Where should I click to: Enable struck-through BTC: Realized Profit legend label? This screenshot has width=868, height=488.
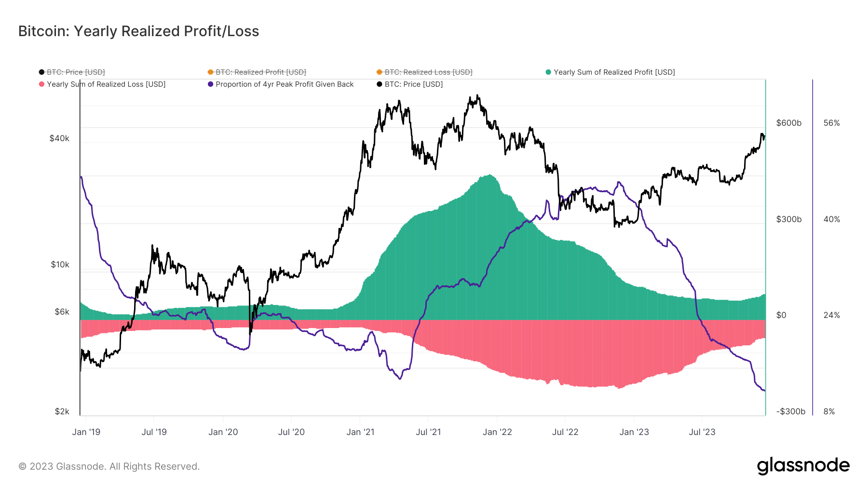click(x=261, y=72)
